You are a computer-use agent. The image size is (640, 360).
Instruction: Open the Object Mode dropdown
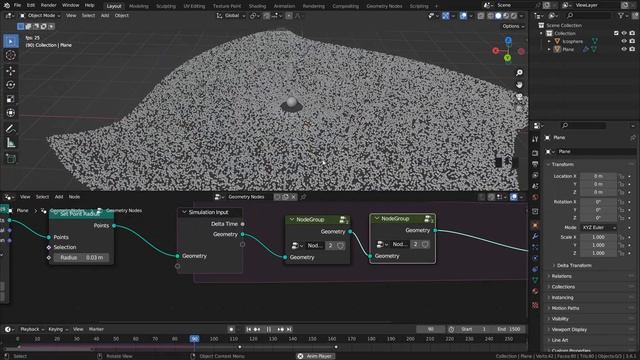point(40,16)
